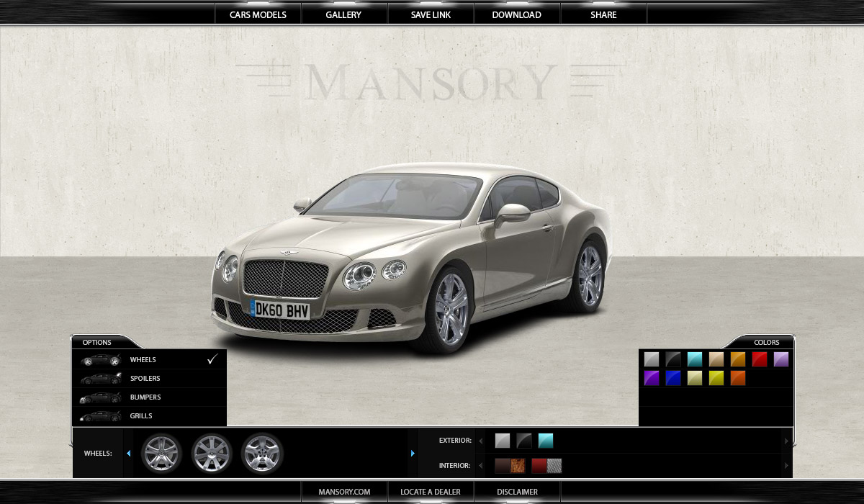The height and width of the screenshot is (504, 864).
Task: Click the left blue arrow in the Wheels strip
Action: coord(128,454)
